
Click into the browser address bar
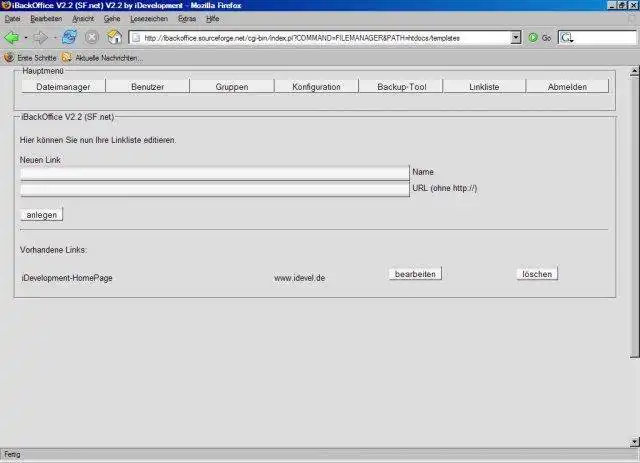(319, 38)
